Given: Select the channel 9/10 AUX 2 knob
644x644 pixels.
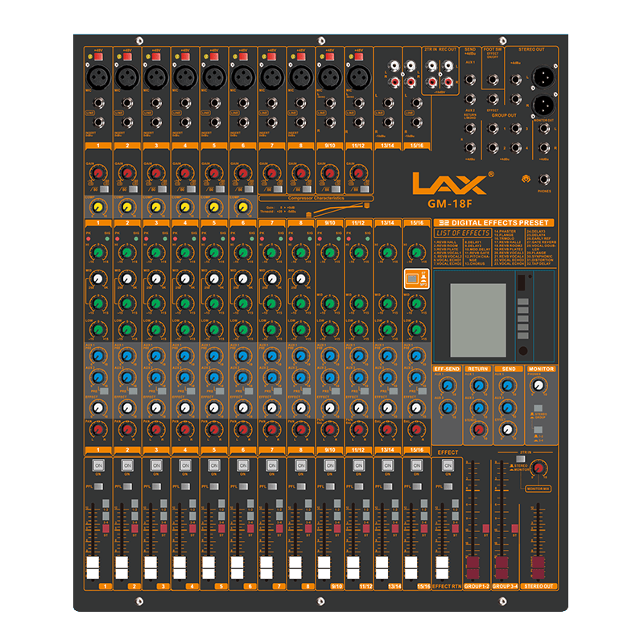Looking at the screenshot, I should [330, 377].
